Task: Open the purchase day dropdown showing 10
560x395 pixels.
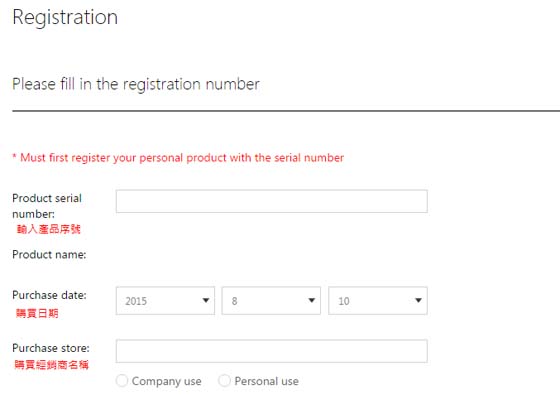Action: coord(378,301)
